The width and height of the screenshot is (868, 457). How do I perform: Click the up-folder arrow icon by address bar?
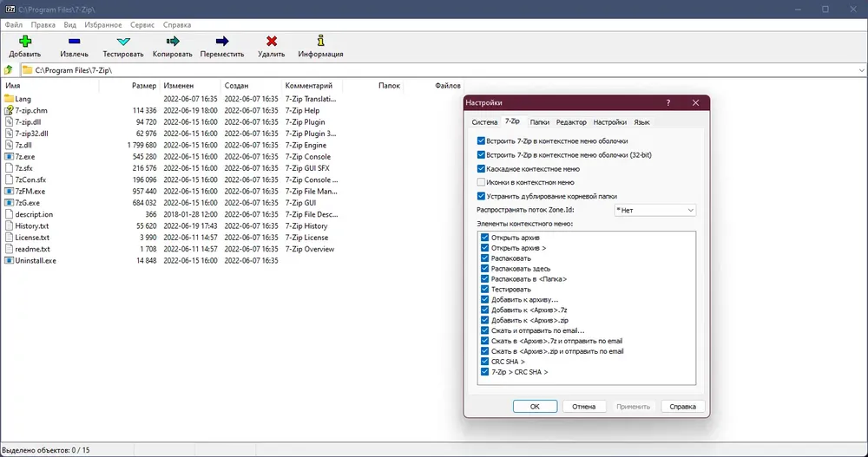pos(9,70)
